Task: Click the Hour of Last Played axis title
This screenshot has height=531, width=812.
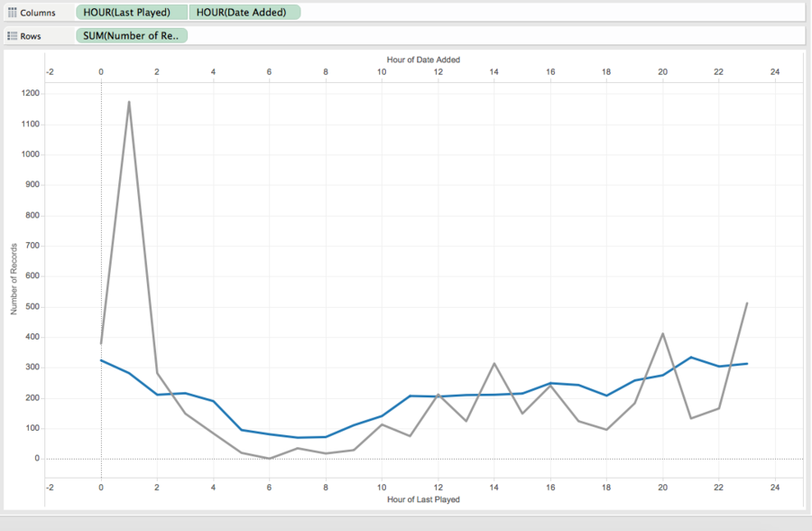Action: tap(423, 499)
